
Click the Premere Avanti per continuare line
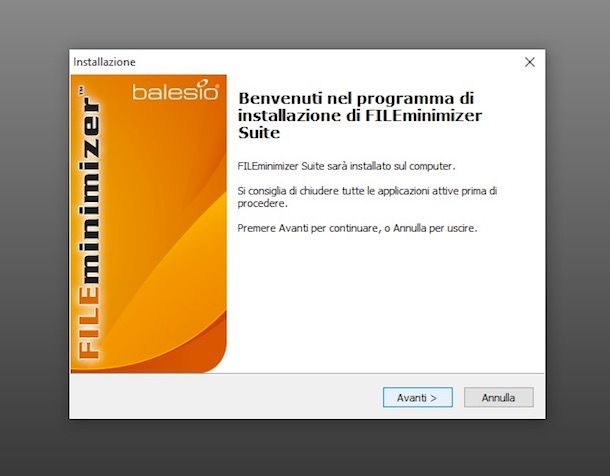(357, 228)
